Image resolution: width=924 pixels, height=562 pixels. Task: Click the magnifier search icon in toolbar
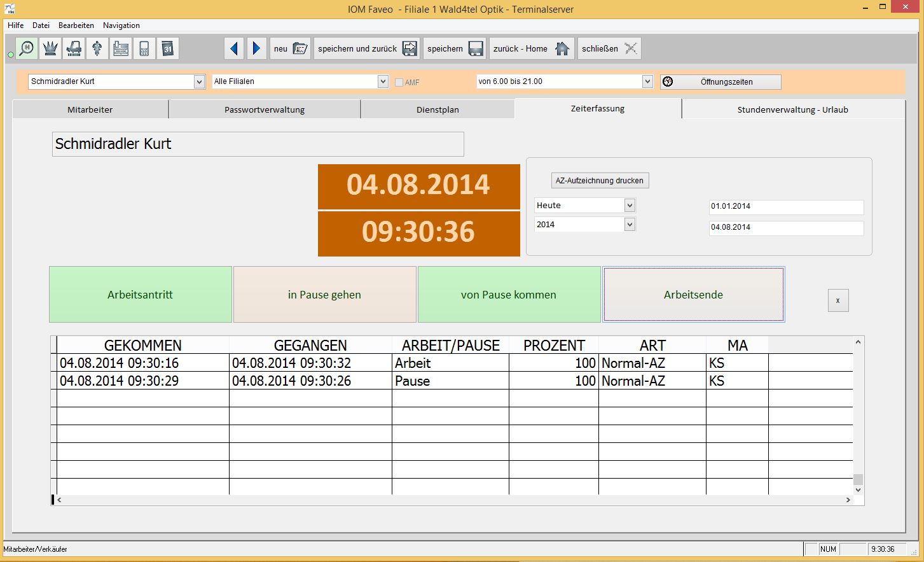point(27,48)
